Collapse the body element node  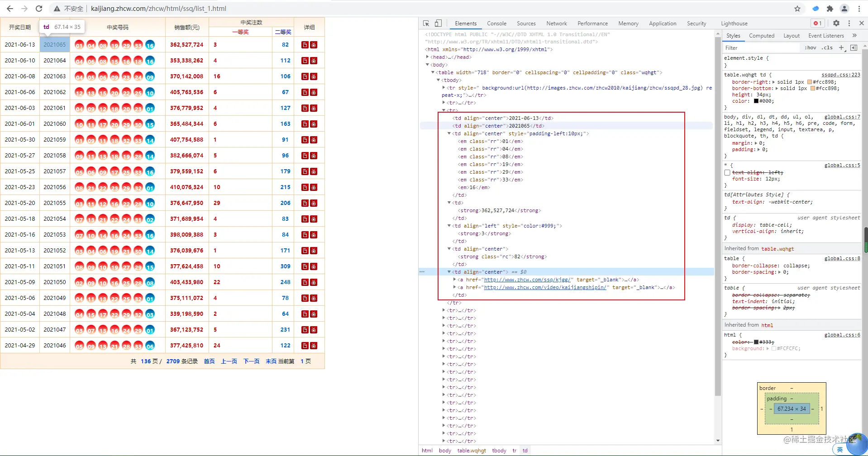pos(428,65)
